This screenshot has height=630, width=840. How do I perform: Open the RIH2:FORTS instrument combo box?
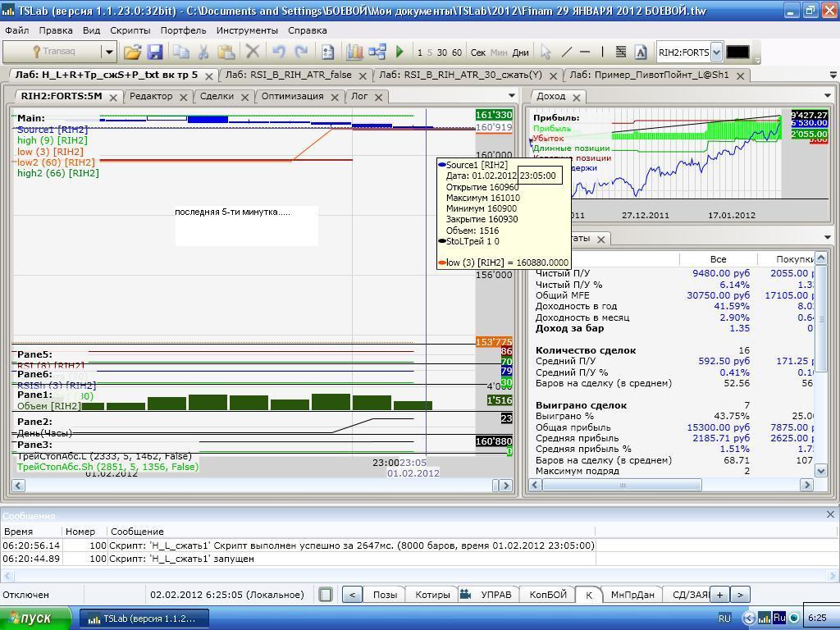pyautogui.click(x=716, y=52)
